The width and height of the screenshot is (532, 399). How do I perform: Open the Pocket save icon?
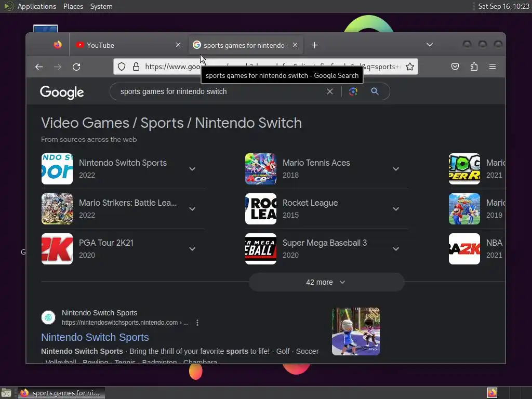(455, 66)
